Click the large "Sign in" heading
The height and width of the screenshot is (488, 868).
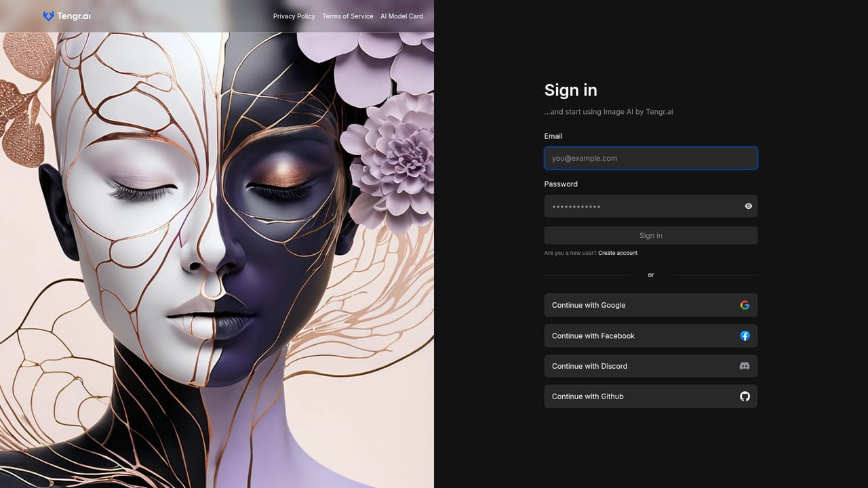coord(571,90)
